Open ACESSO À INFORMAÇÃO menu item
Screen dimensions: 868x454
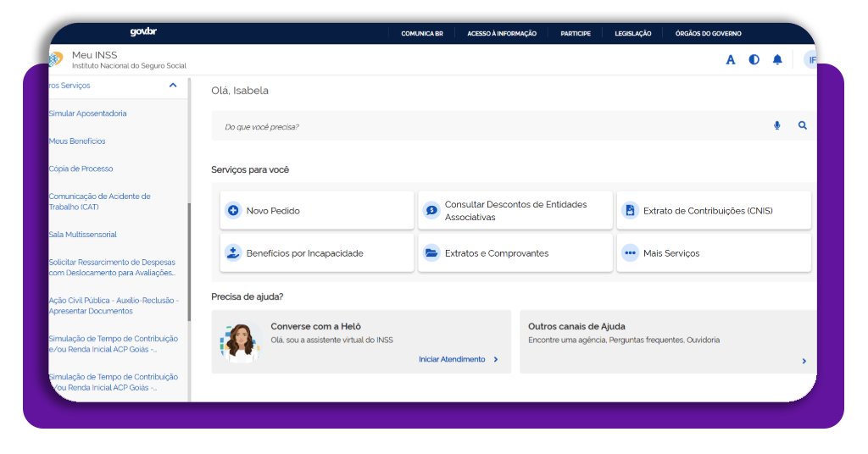click(502, 34)
